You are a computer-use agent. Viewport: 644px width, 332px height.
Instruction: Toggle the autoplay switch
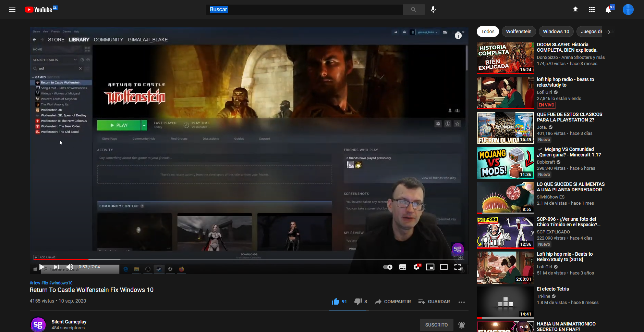(388, 267)
